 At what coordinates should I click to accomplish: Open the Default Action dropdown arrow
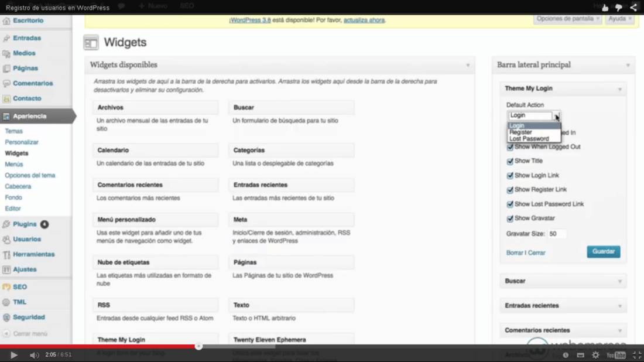click(557, 115)
